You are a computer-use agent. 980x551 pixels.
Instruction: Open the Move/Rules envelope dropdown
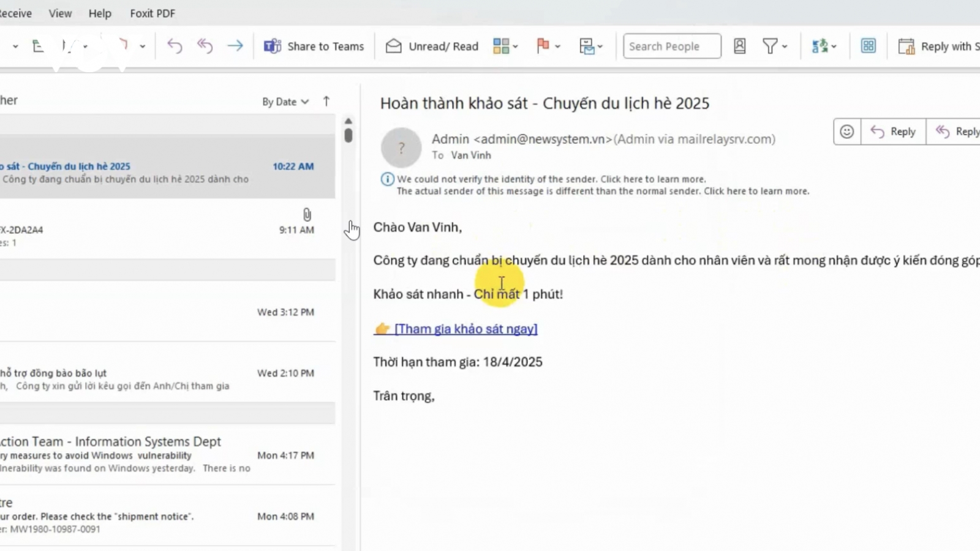[x=591, y=46]
